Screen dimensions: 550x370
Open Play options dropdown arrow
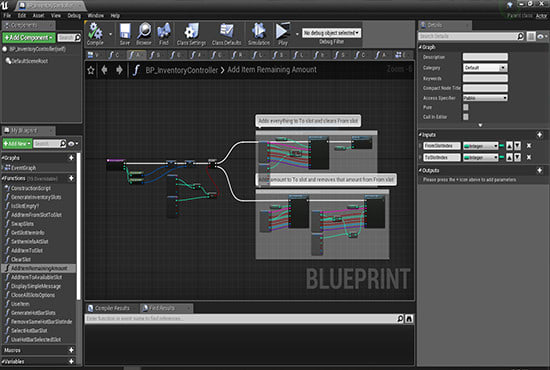[x=297, y=34]
